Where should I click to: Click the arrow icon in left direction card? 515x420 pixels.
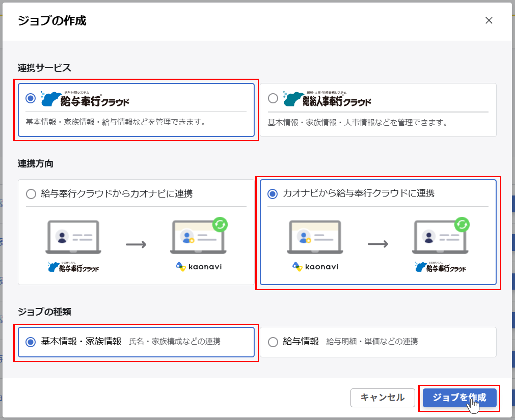[136, 244]
